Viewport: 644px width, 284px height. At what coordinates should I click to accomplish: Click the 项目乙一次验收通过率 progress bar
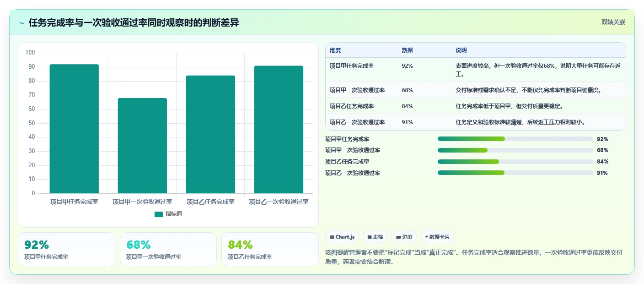[515, 173]
